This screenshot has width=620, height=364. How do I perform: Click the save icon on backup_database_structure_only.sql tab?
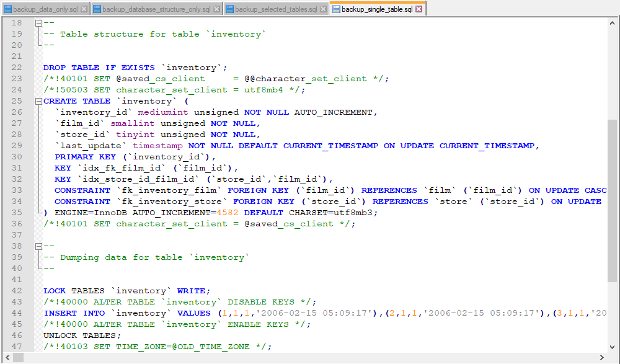pos(97,9)
